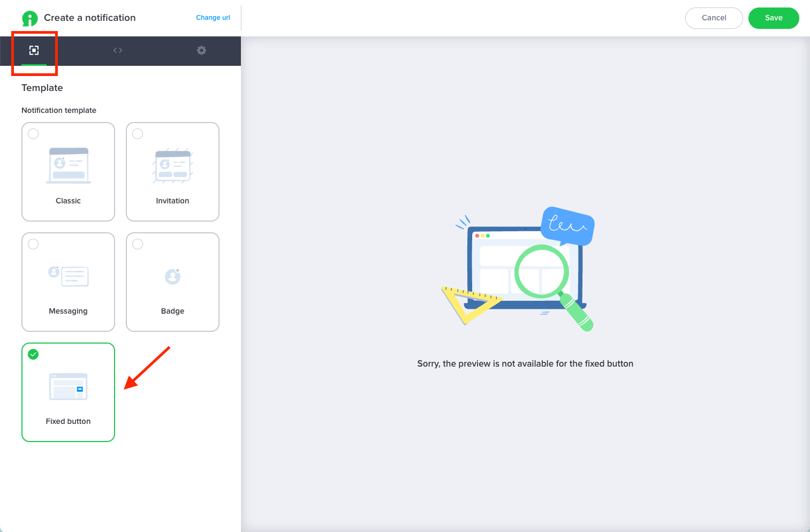This screenshot has width=810, height=532.
Task: Select the Messaging template radio button
Action: (x=33, y=244)
